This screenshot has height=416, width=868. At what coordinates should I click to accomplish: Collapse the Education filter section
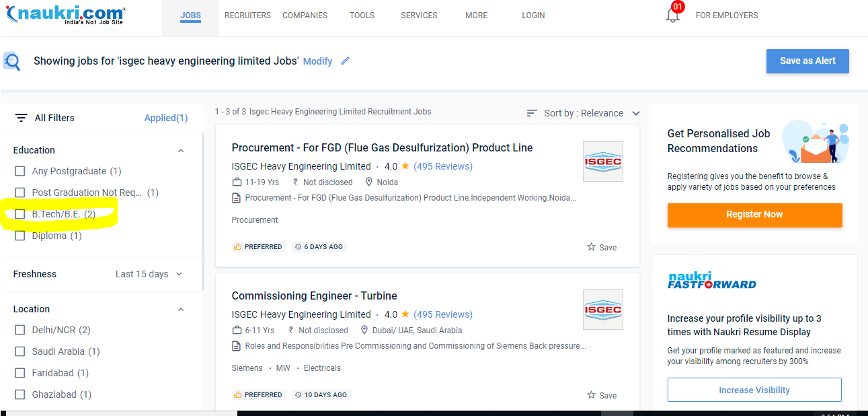pos(180,151)
